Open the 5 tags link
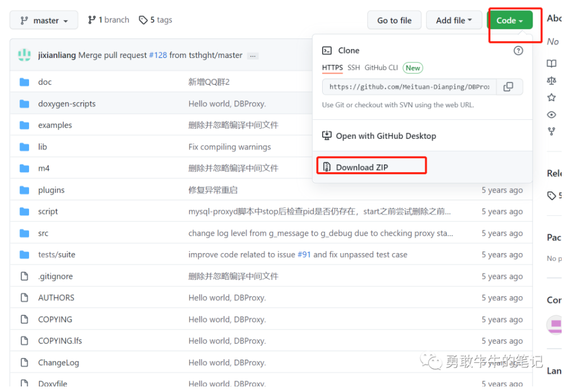Image resolution: width=565 pixels, height=392 pixels. coord(156,20)
